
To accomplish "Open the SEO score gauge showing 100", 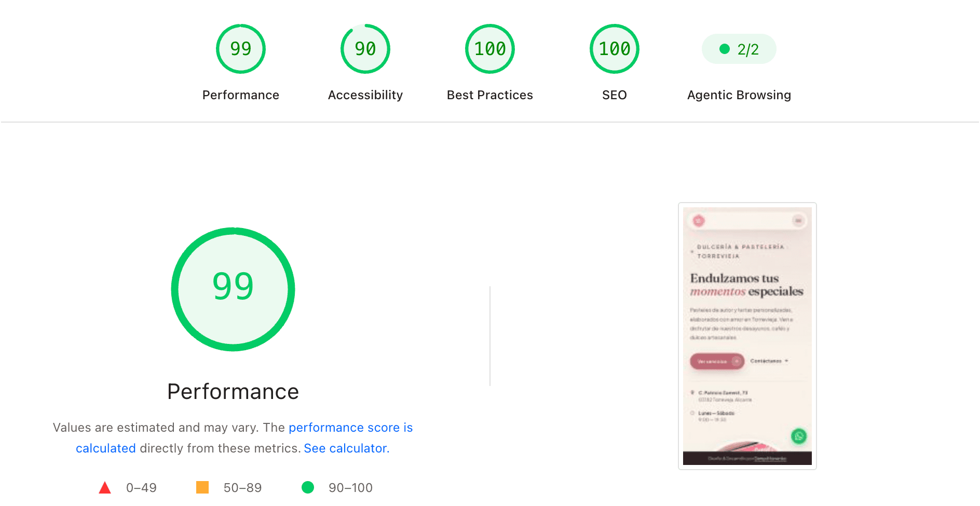I will [615, 49].
